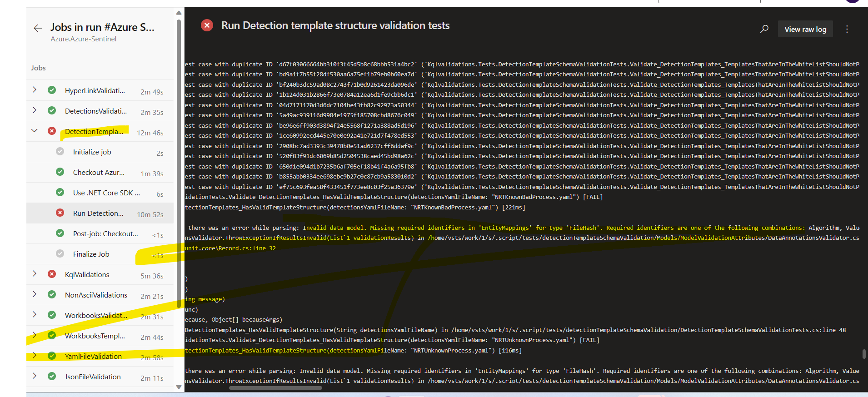Select the HyperLinkValidati... job row

coord(100,90)
